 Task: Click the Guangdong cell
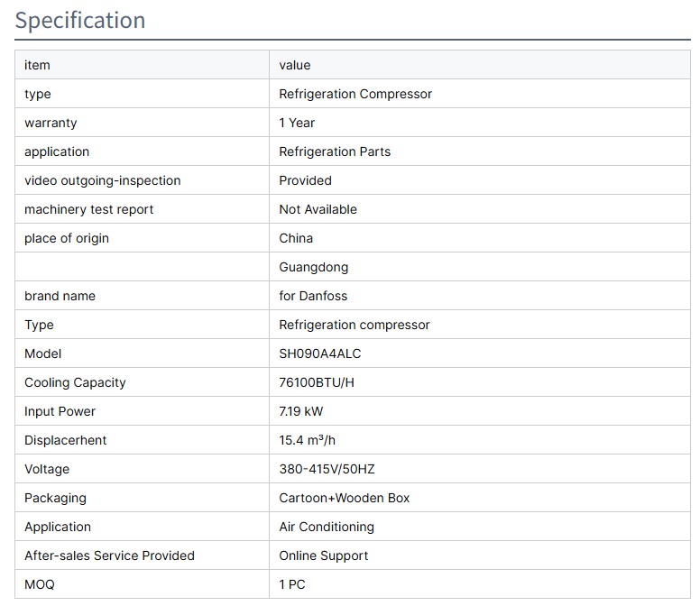[x=313, y=267]
